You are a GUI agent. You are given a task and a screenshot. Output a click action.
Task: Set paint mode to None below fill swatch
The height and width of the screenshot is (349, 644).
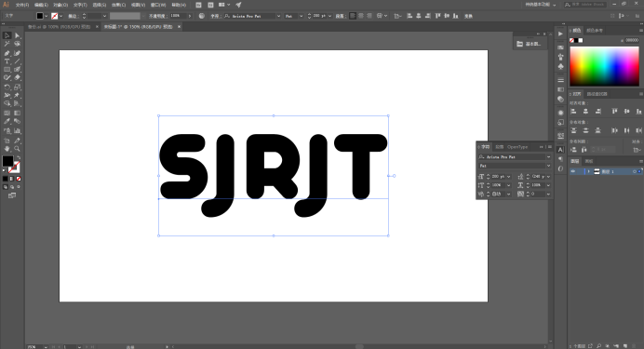pos(19,179)
